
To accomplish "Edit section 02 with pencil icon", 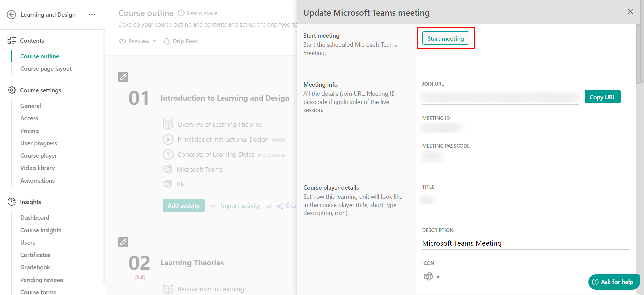I will tap(123, 242).
